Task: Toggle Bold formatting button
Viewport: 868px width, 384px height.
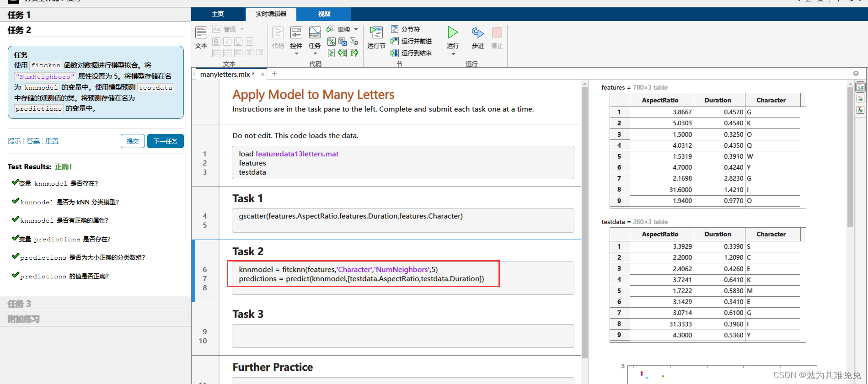Action: click(x=216, y=42)
